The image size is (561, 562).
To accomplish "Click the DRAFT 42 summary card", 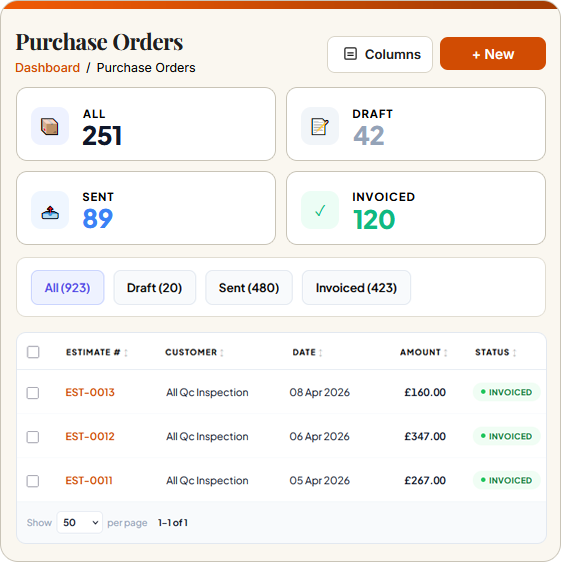I will click(x=416, y=124).
